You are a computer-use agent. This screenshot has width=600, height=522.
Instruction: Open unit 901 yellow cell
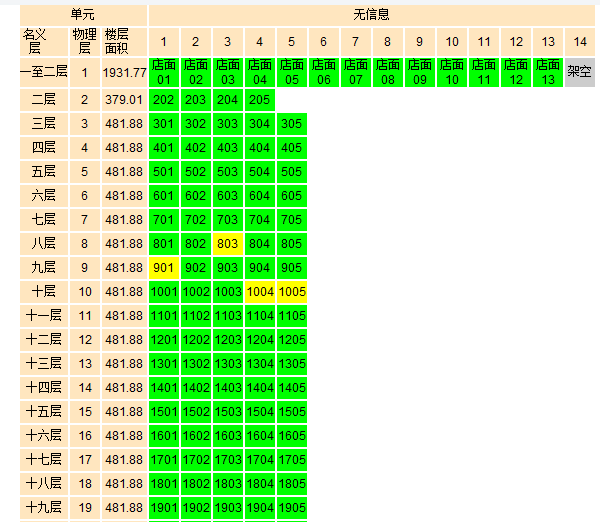(164, 268)
